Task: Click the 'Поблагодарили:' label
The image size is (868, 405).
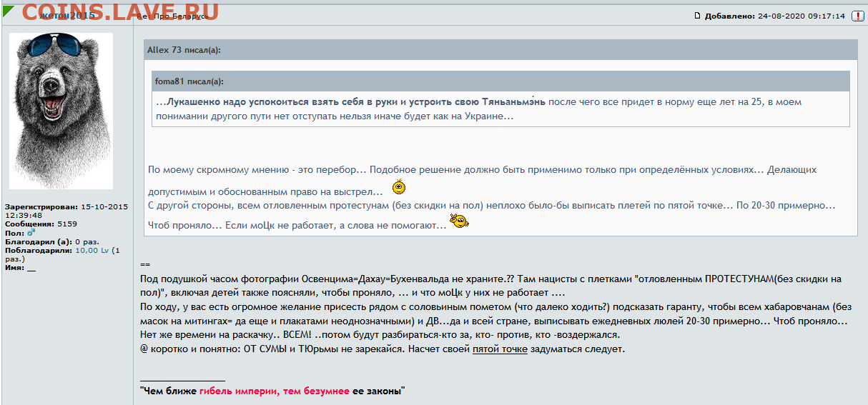Action: click(39, 251)
